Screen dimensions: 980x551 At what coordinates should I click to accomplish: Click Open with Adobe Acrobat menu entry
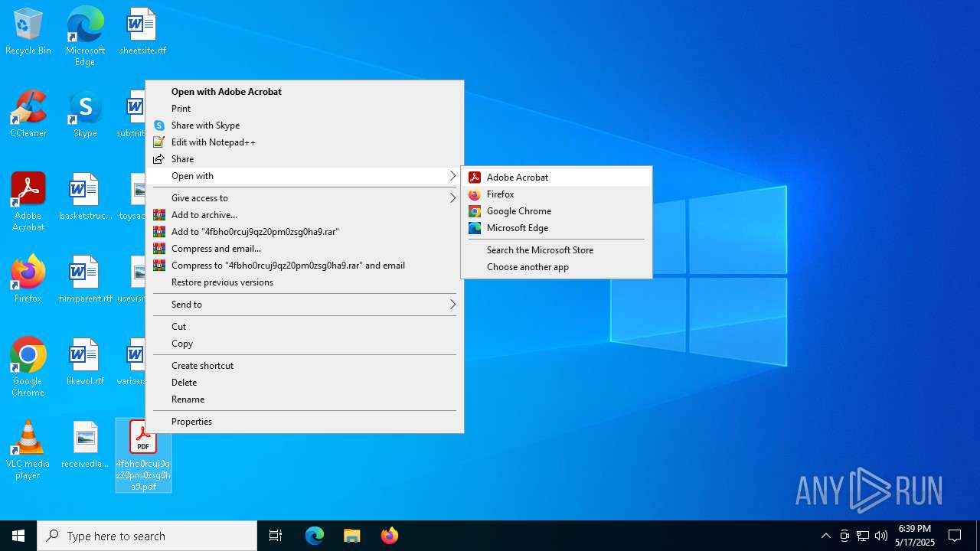coord(305,92)
